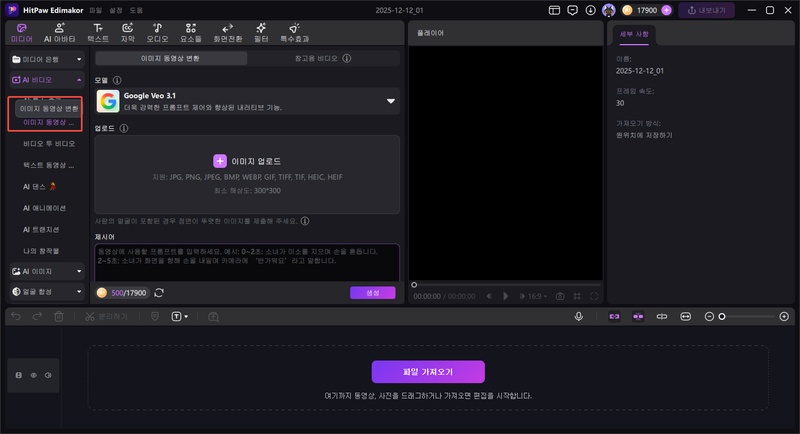This screenshot has height=434, width=800.
Task: Open the AI 아바타 tool
Action: pyautogui.click(x=59, y=33)
